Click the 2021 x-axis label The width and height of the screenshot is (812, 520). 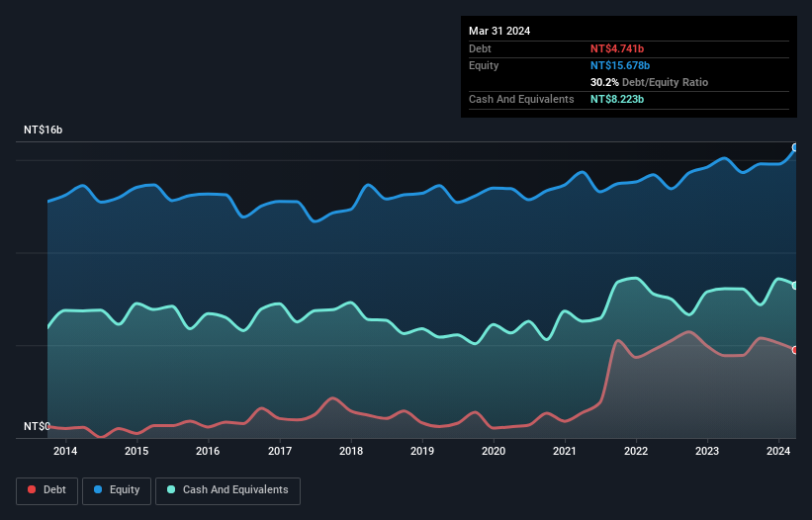pyautogui.click(x=565, y=451)
